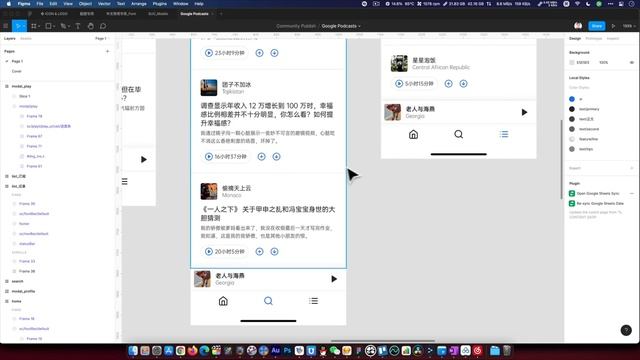Add a new file tab
The image size is (640, 360).
pyautogui.click(x=221, y=14)
